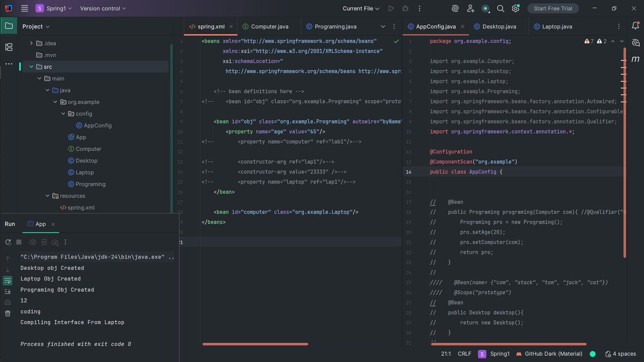Click the 7 warnings inspection indicator
This screenshot has width=644, height=362.
tap(589, 41)
